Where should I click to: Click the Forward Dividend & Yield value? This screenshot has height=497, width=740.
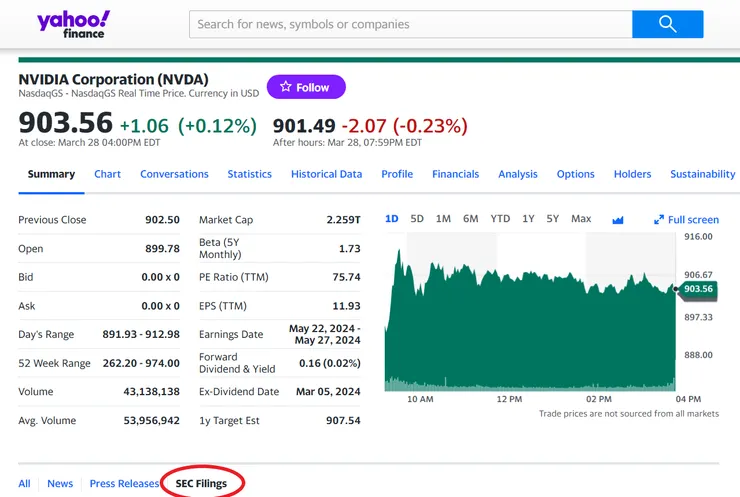330,363
